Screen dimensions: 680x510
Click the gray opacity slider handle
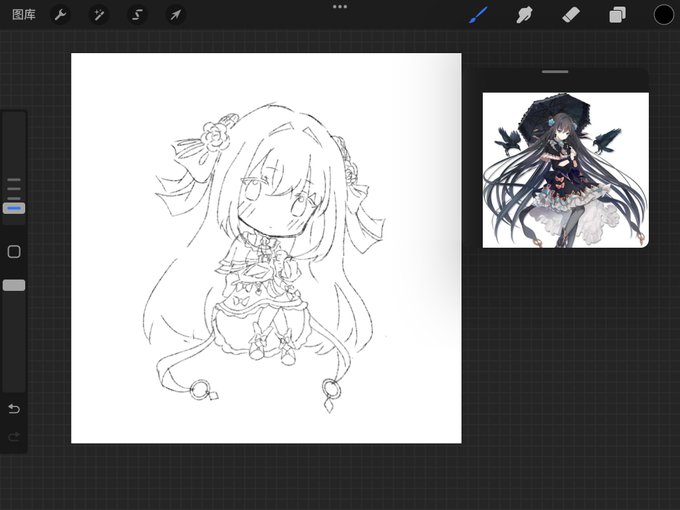point(14,285)
